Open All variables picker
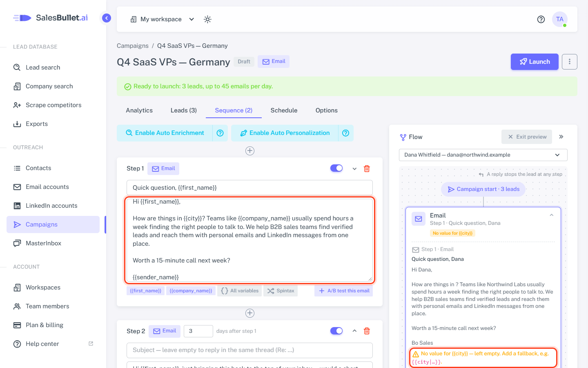The image size is (588, 368). 240,291
